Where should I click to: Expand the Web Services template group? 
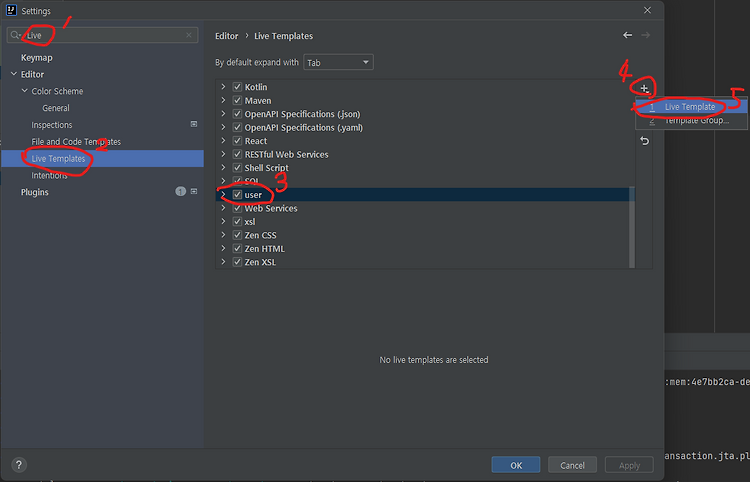223,208
